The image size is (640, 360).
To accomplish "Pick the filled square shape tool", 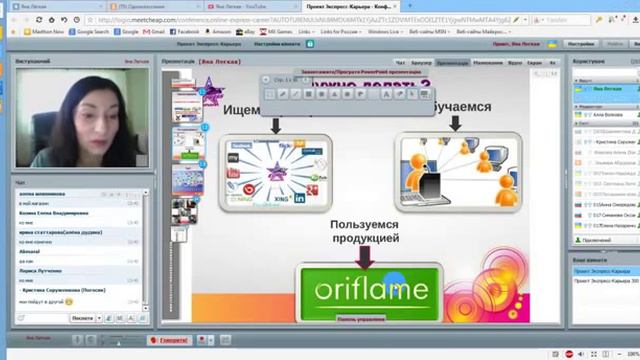I will (x=309, y=94).
